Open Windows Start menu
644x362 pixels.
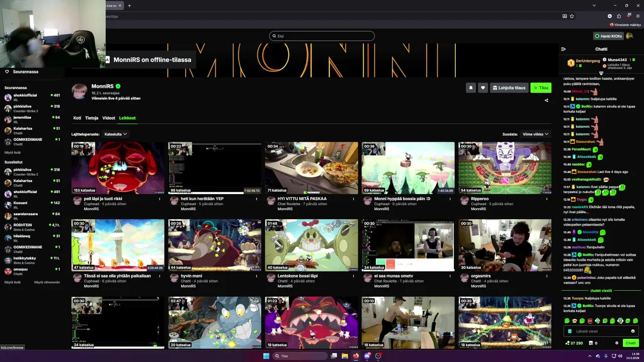[x=266, y=356]
